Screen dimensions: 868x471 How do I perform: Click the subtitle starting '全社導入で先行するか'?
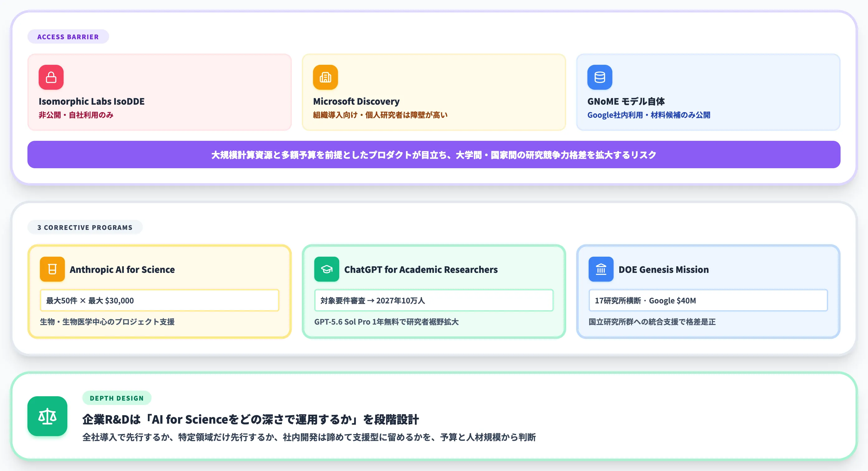click(x=309, y=437)
